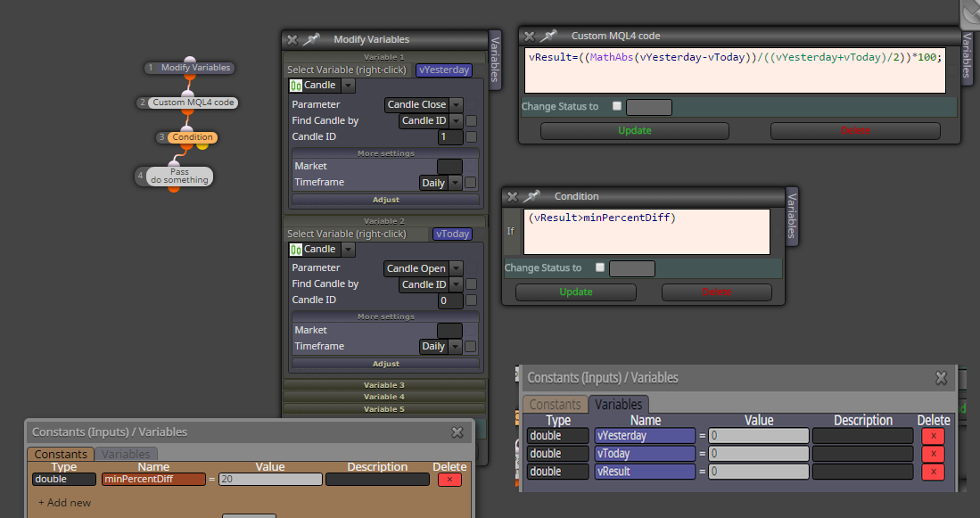The height and width of the screenshot is (518, 980).
Task: Delete the vResult variable row
Action: 933,472
